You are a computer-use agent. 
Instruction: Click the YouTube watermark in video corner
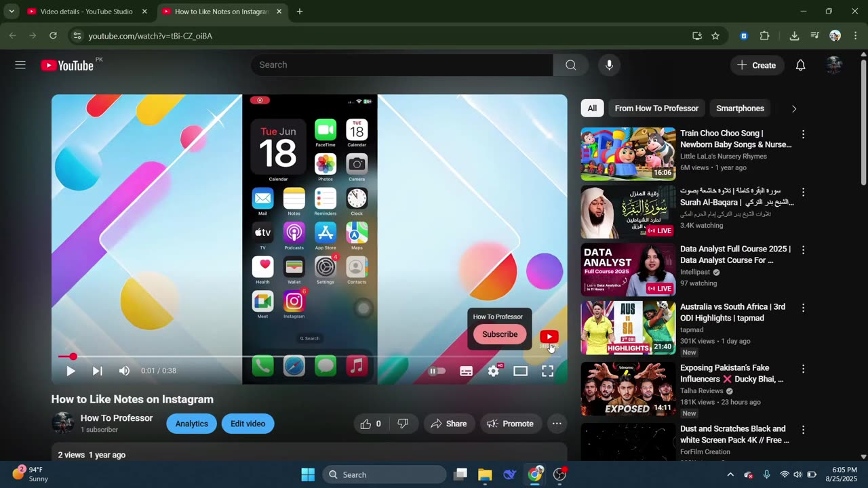pyautogui.click(x=549, y=337)
